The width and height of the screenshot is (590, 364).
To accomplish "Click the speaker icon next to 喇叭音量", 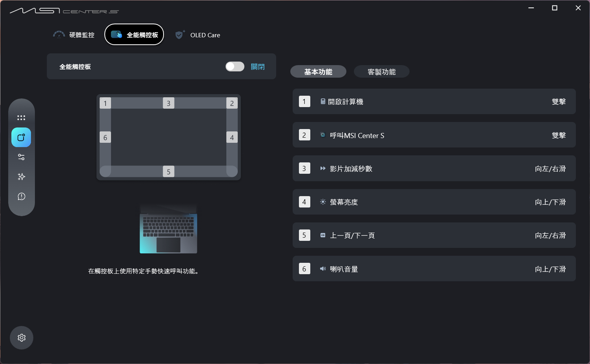I will [322, 269].
